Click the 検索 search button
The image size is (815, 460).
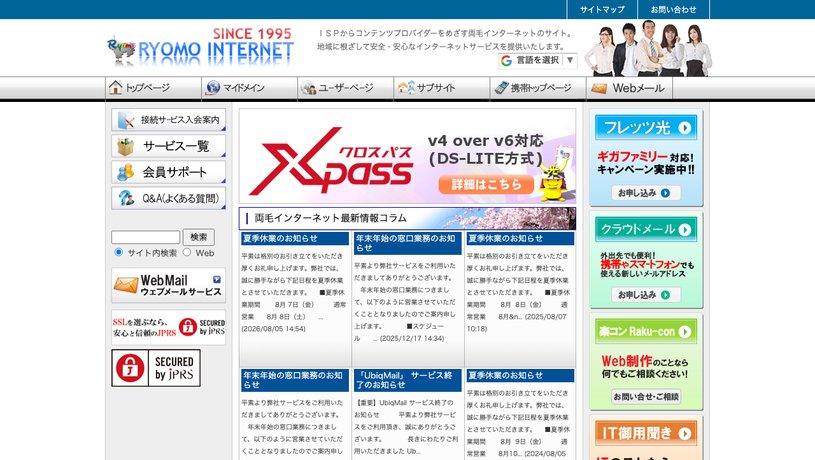tap(199, 237)
